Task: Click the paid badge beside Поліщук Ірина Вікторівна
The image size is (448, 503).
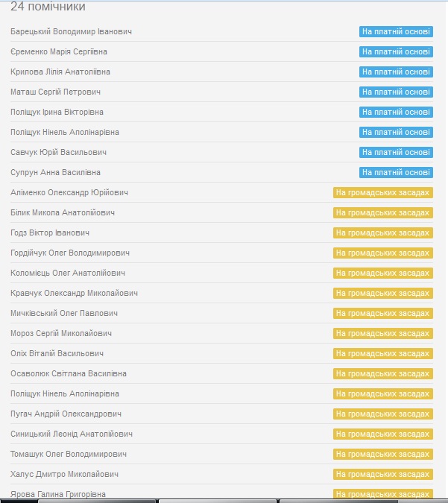Action: point(396,112)
